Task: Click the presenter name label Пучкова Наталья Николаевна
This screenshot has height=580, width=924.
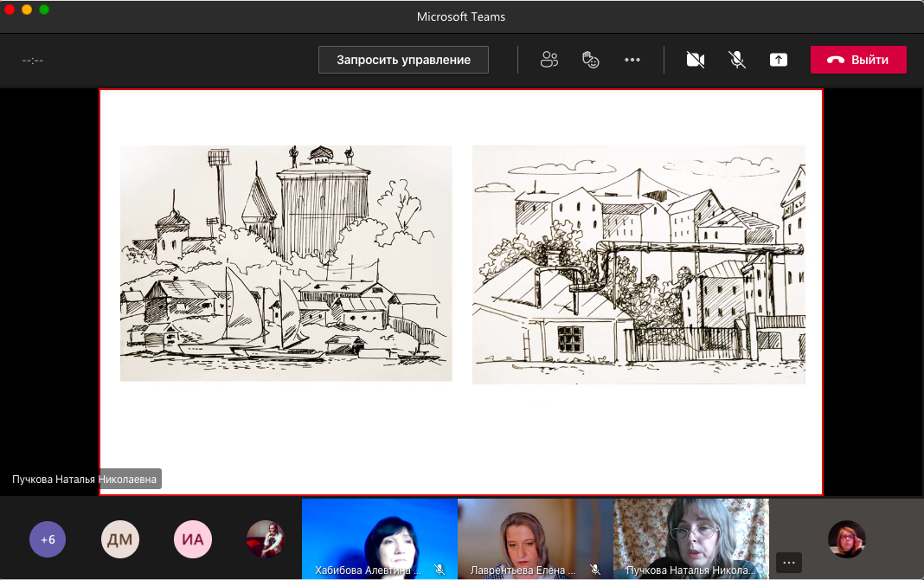Action: click(x=86, y=480)
